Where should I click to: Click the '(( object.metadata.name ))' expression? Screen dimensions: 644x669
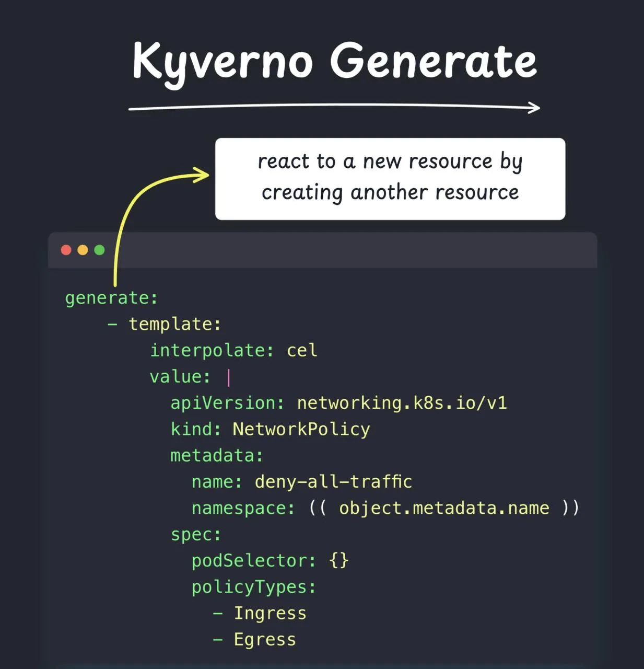[444, 508]
